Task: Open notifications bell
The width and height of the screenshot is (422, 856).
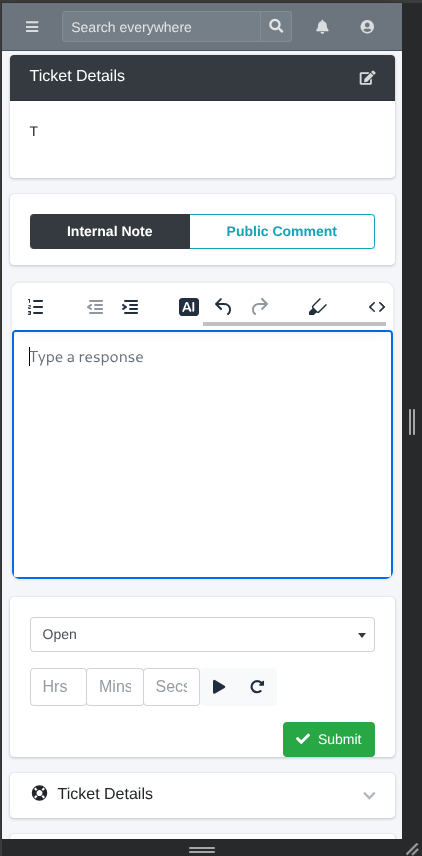Action: [x=323, y=27]
